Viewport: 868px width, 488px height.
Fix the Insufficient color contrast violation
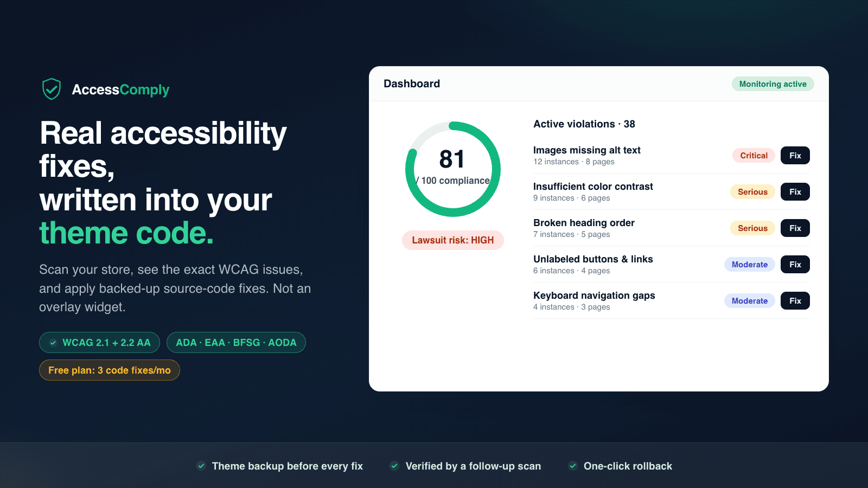[x=795, y=192]
